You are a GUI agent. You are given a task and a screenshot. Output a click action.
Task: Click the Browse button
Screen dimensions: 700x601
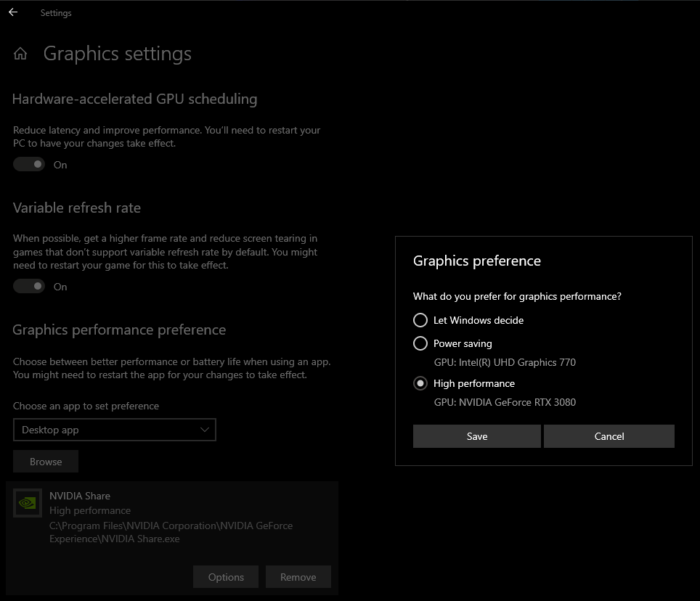point(46,462)
